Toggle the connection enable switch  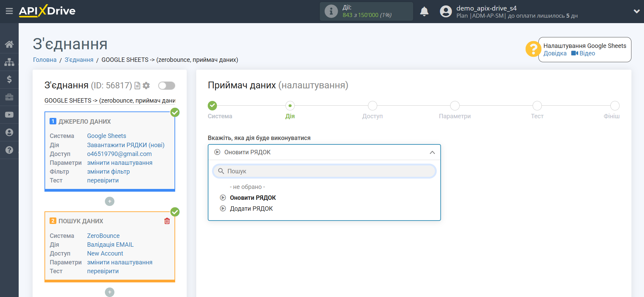pos(167,86)
